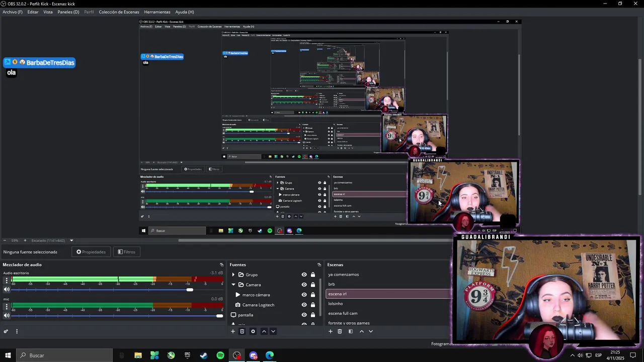Image resolution: width=644 pixels, height=362 pixels.
Task: Mute mic channel with speaker icon
Action: pyautogui.click(x=7, y=316)
